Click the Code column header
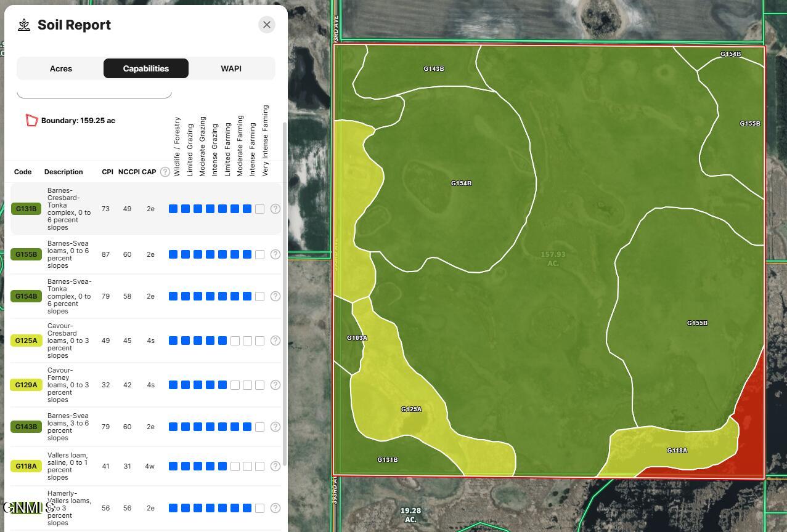The image size is (787, 532). pyautogui.click(x=23, y=172)
